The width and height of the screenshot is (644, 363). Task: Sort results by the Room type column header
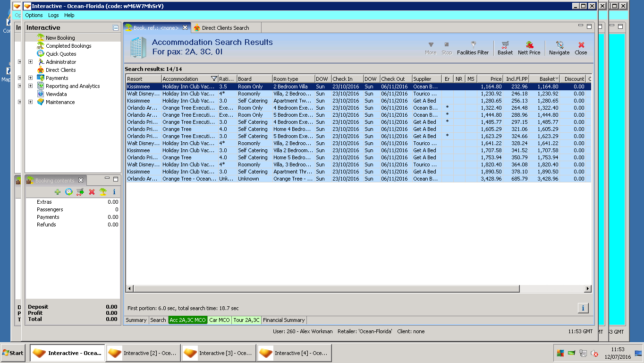click(x=294, y=79)
